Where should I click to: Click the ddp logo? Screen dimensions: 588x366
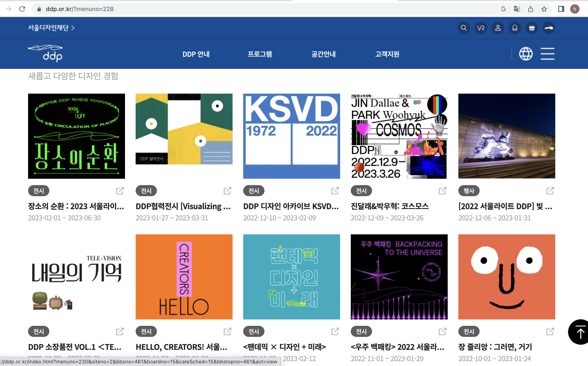(x=45, y=53)
